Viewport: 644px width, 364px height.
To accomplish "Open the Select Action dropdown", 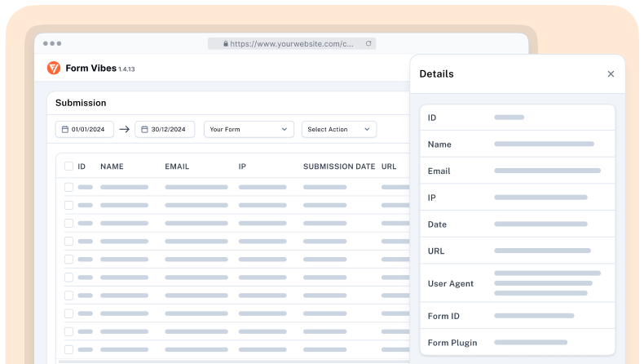I will (338, 129).
